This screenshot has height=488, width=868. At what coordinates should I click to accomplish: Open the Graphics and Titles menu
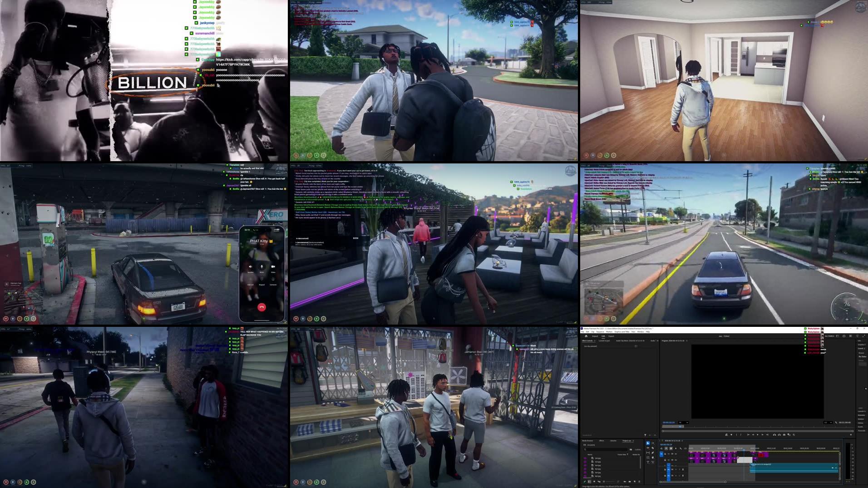pyautogui.click(x=622, y=332)
